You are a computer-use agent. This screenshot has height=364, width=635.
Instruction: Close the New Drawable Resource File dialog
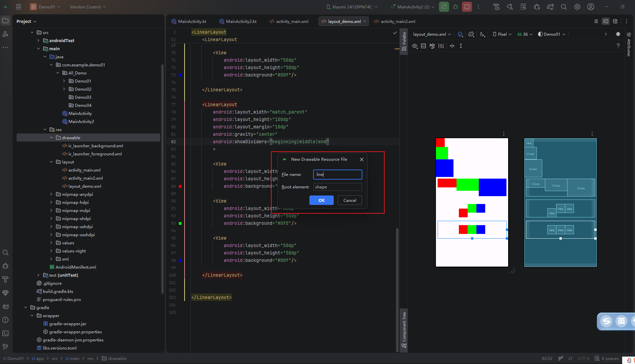pyautogui.click(x=362, y=159)
